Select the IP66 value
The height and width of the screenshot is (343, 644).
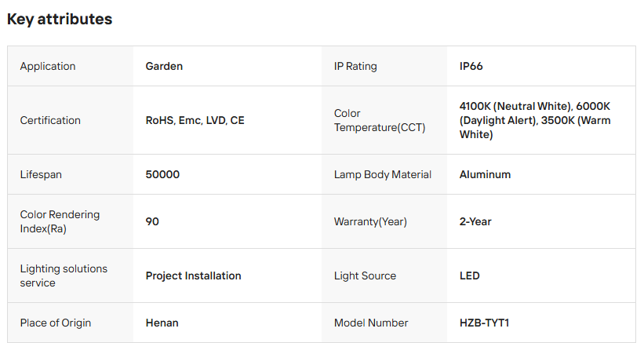point(471,67)
